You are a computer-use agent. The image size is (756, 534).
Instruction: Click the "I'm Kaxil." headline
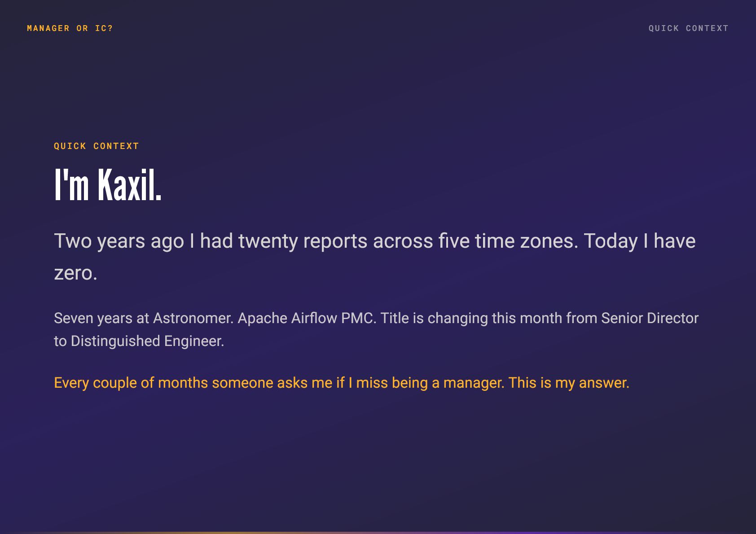click(x=108, y=184)
